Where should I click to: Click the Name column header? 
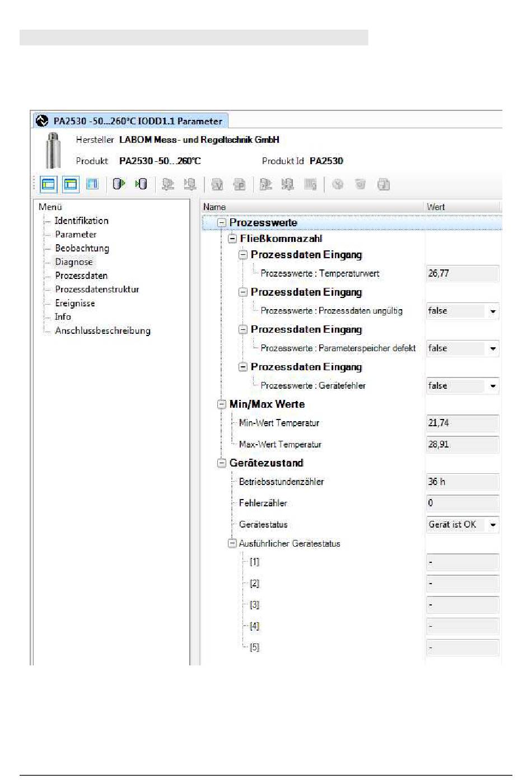coord(312,207)
